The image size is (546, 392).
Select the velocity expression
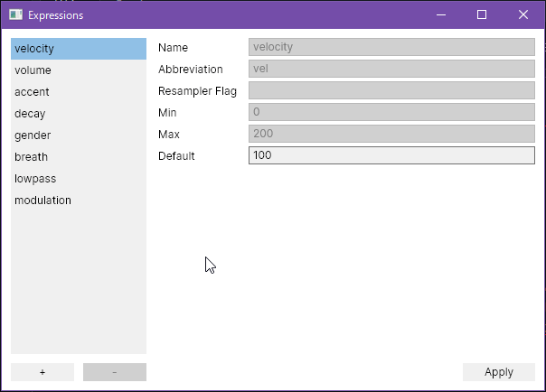[x=79, y=49]
